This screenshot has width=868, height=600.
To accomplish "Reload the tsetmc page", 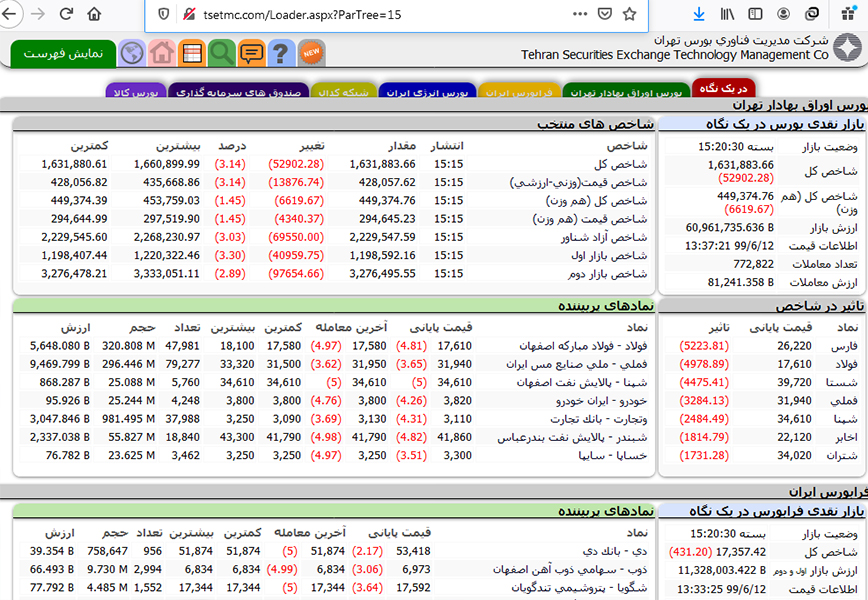I will pos(66,14).
